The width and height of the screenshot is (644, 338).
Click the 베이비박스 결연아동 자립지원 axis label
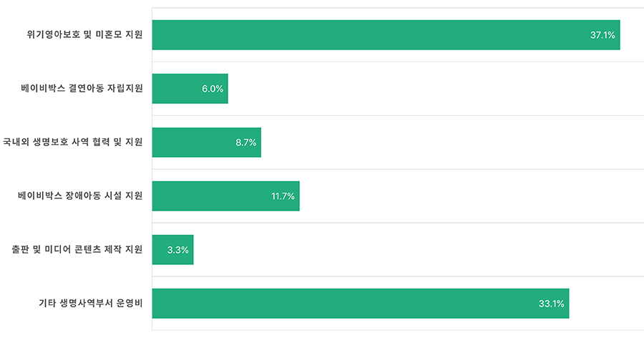tap(82, 89)
